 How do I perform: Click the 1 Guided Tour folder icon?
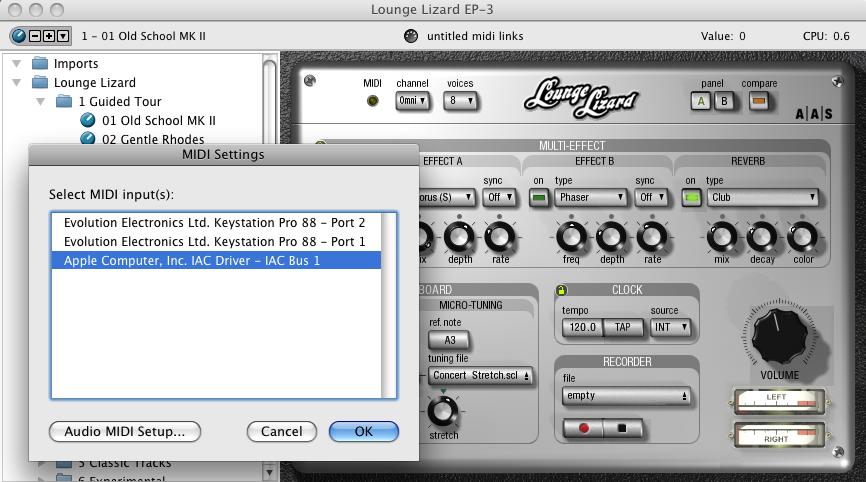pos(64,102)
